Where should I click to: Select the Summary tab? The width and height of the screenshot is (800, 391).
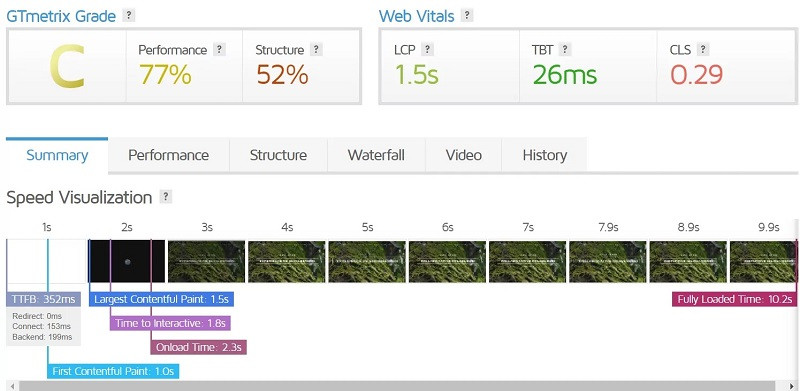(57, 155)
